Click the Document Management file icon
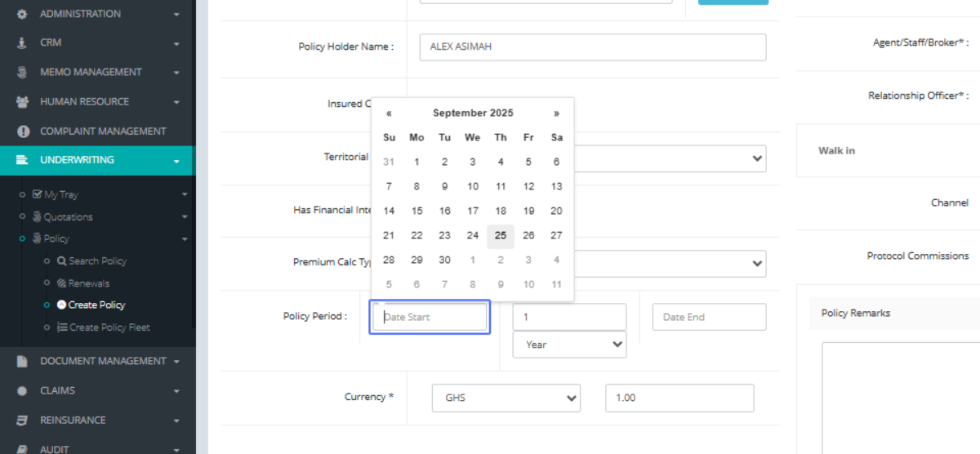 tap(22, 361)
